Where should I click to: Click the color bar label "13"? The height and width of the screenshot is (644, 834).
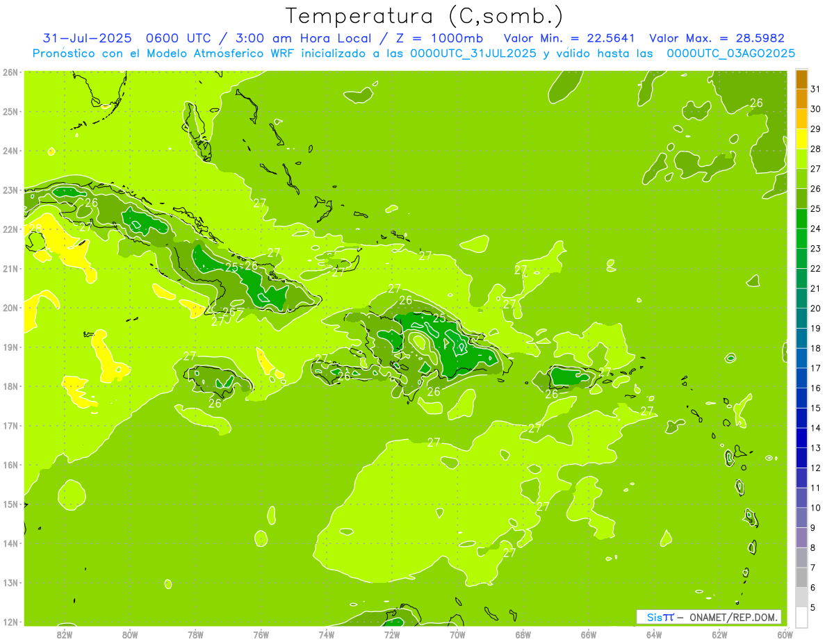click(815, 448)
